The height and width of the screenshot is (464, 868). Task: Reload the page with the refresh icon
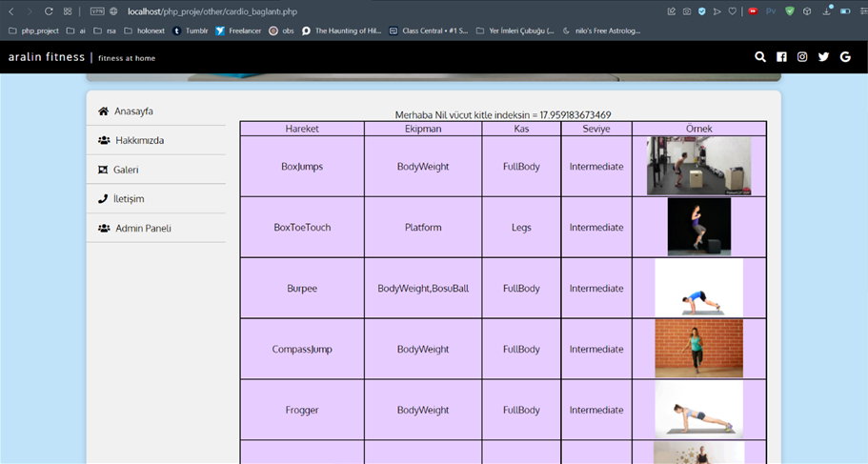point(49,11)
